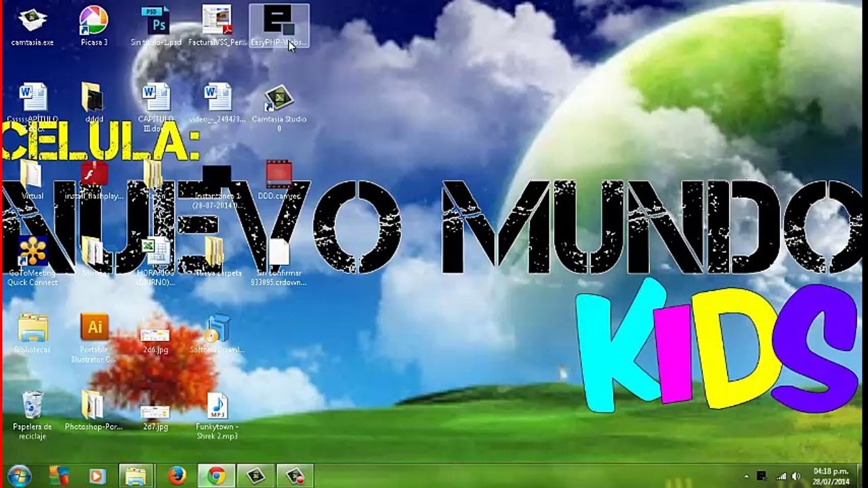Open Firefox from the taskbar

coord(176,476)
